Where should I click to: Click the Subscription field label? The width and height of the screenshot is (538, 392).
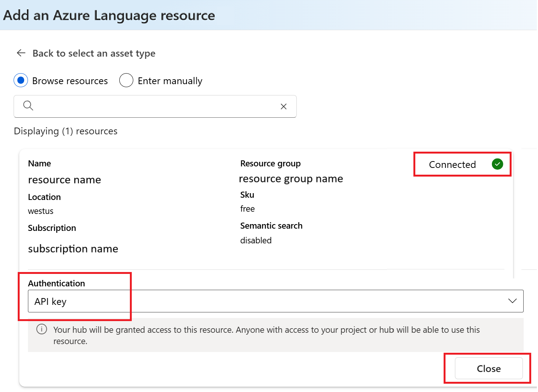click(52, 228)
